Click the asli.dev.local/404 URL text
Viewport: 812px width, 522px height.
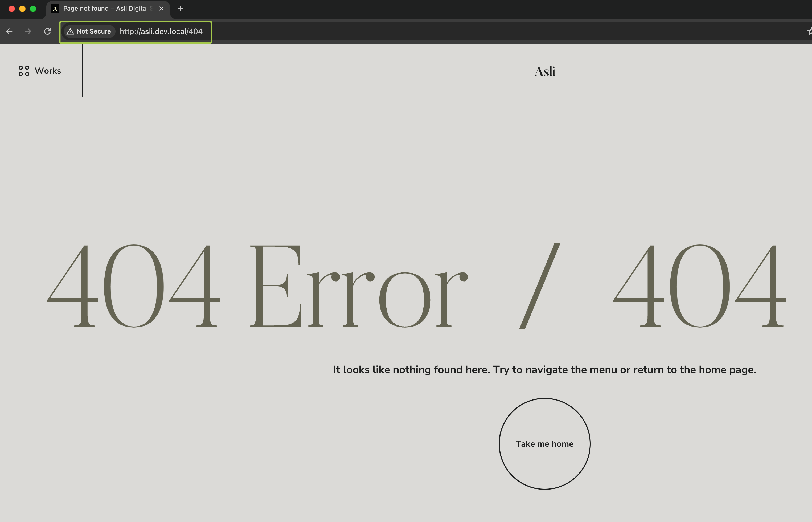pyautogui.click(x=161, y=31)
